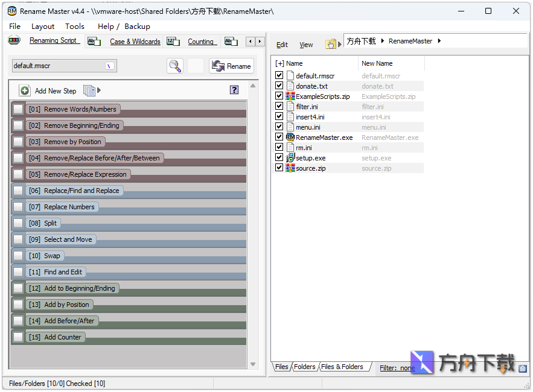Expand step 13 Add by Position
Screen dimensions: 533x392
(59, 305)
